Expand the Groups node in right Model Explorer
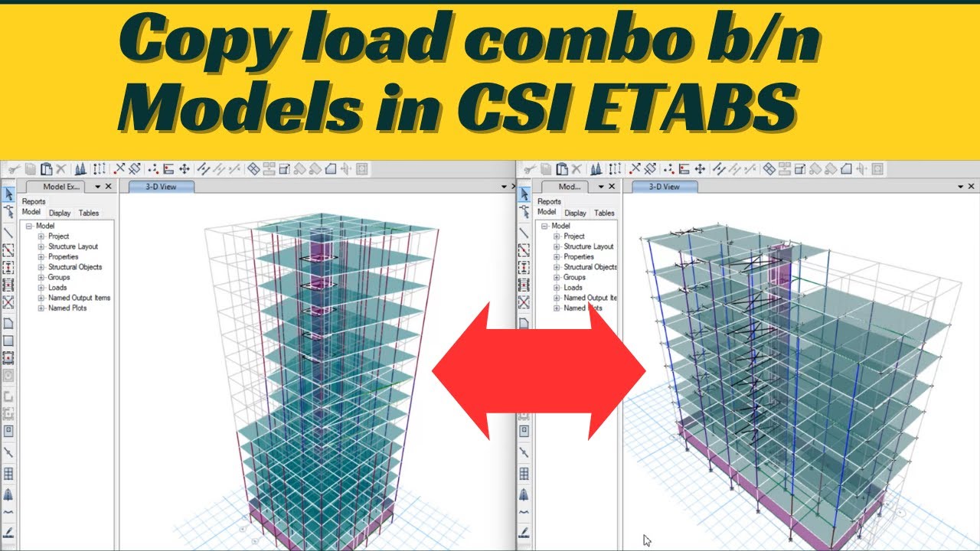 [557, 277]
